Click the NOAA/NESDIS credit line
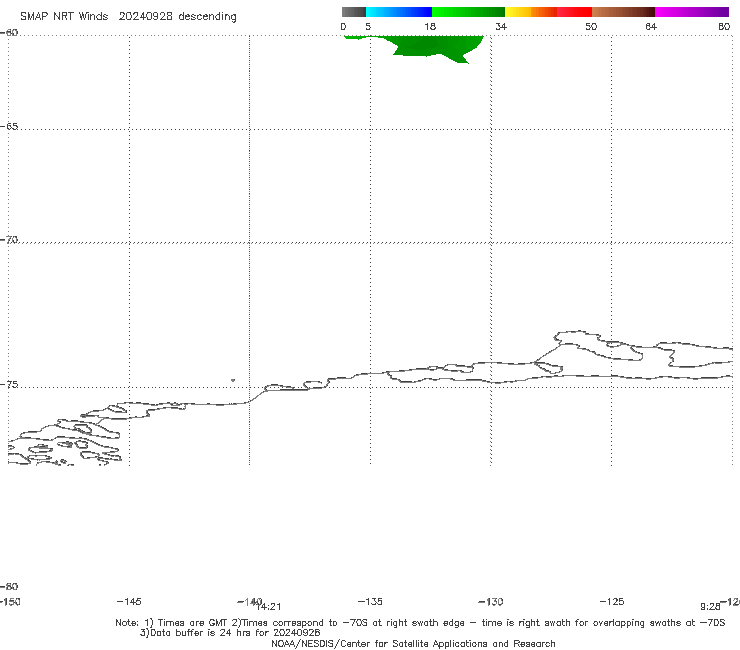Screen dimensions: 740x650 tap(413, 644)
